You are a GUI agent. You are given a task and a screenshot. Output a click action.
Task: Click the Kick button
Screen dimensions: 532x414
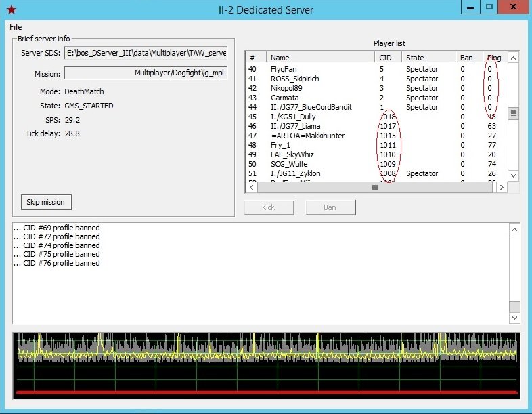(269, 207)
